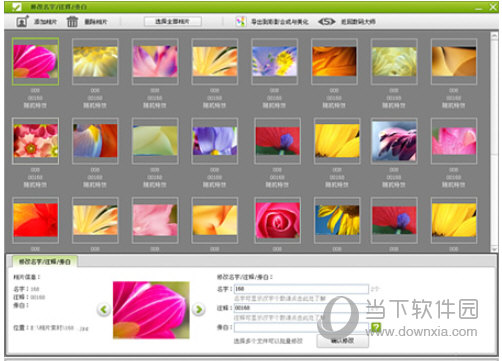Click the note input field containing 00168
This screenshot has height=361, width=502.
[301, 308]
